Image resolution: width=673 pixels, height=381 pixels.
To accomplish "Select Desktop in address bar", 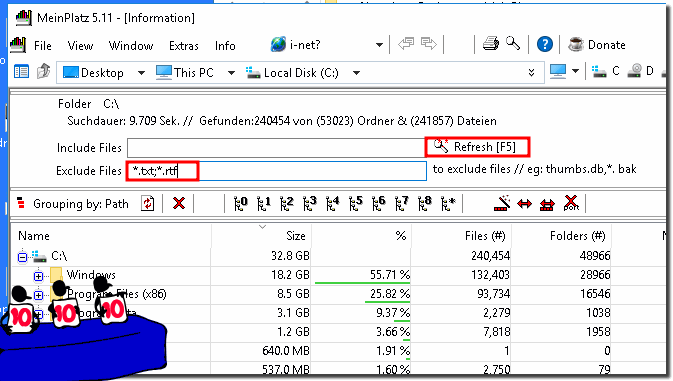I will click(x=94, y=73).
